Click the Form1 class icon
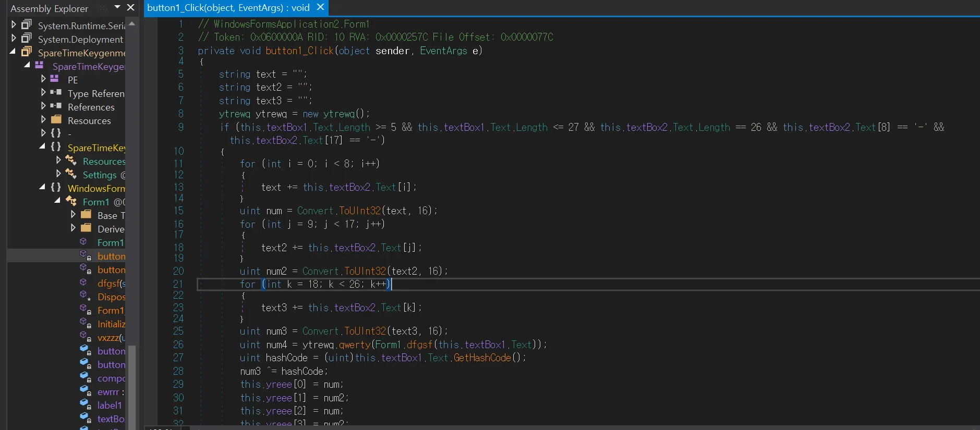The height and width of the screenshot is (430, 980). pyautogui.click(x=71, y=201)
